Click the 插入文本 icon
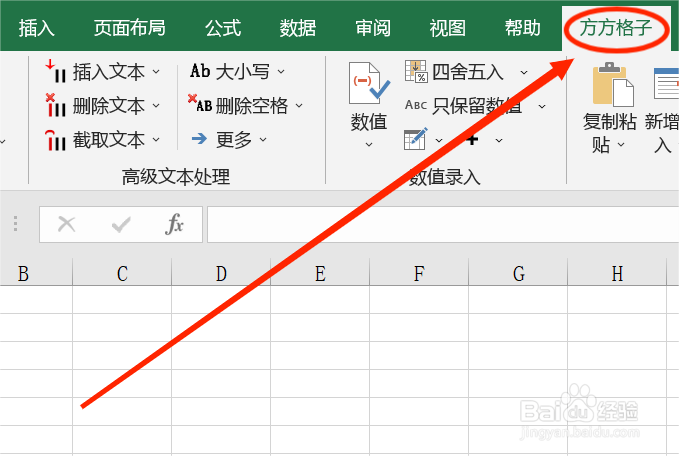The width and height of the screenshot is (679, 456). (56, 71)
